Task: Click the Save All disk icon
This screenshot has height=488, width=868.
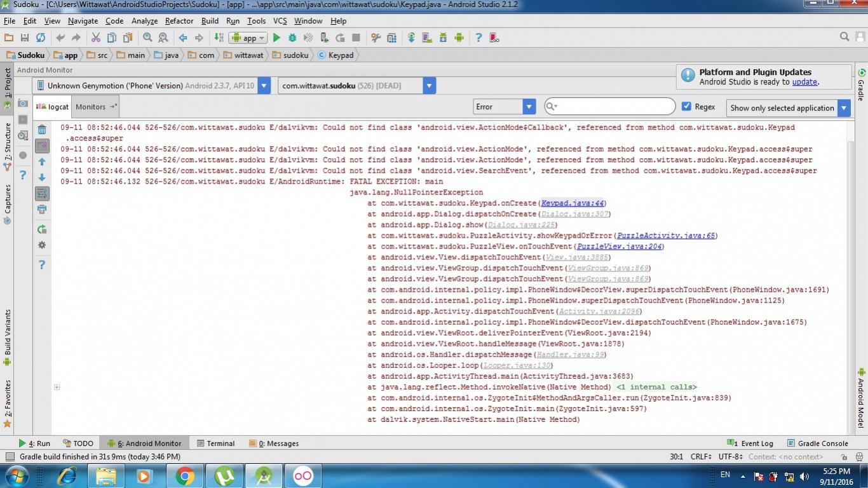Action: (25, 38)
